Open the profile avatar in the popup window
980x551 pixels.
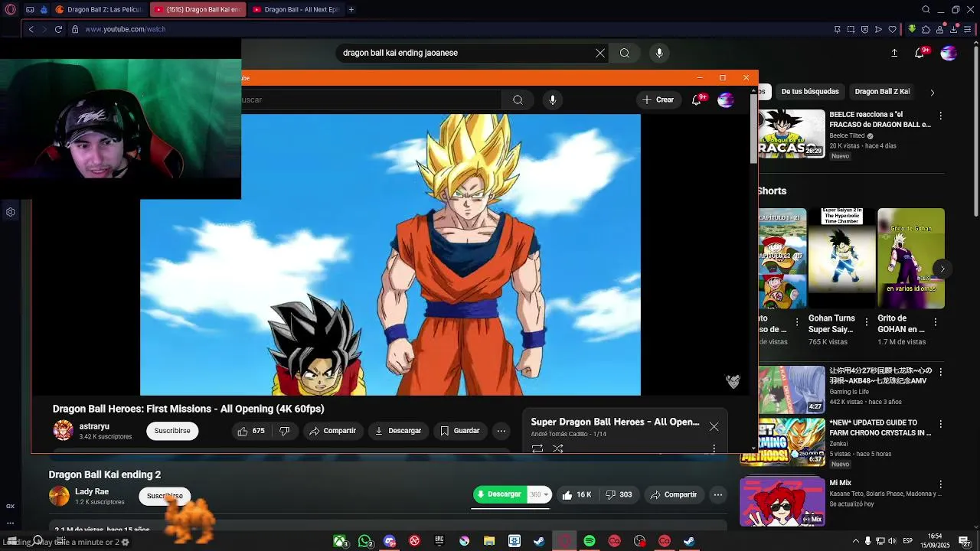726,99
